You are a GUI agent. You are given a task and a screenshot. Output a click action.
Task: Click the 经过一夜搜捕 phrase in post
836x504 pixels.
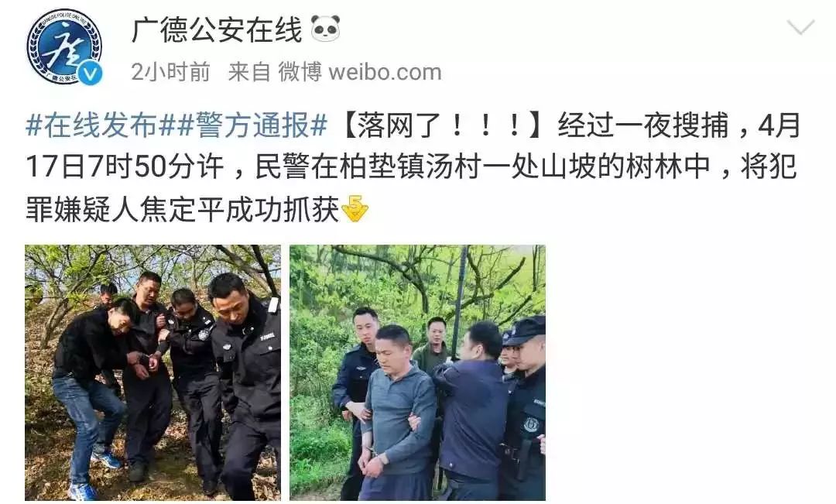coord(643,126)
